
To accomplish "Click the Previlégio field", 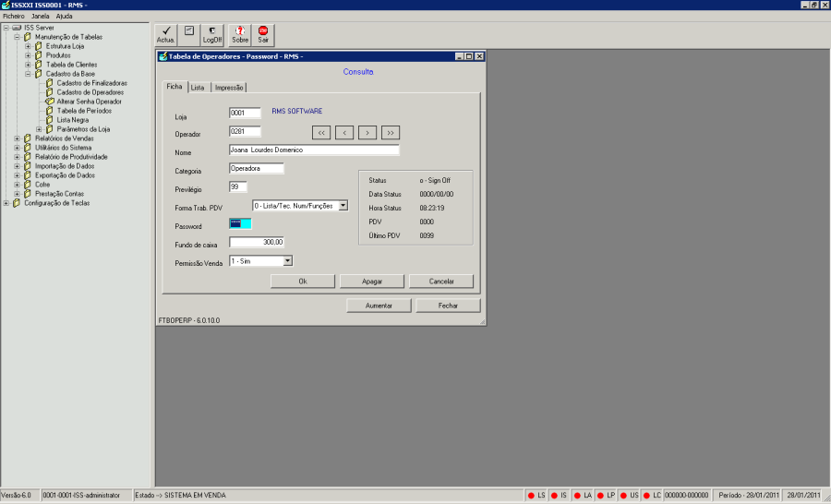I will 238,186.
